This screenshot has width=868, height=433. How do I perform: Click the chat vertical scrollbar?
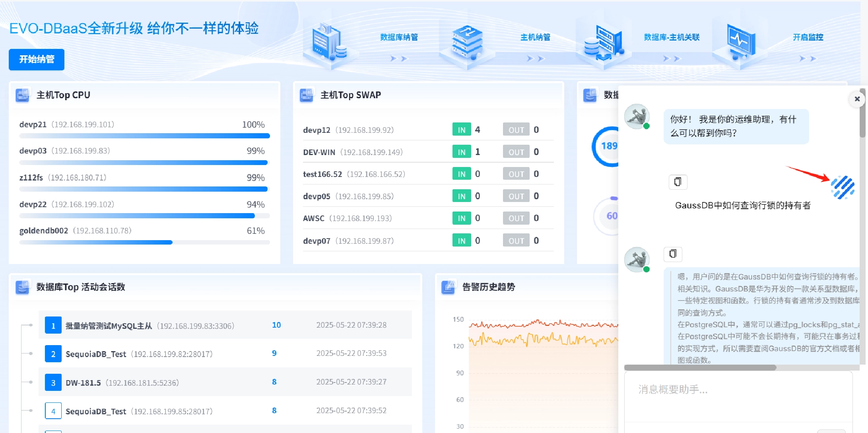click(x=862, y=113)
